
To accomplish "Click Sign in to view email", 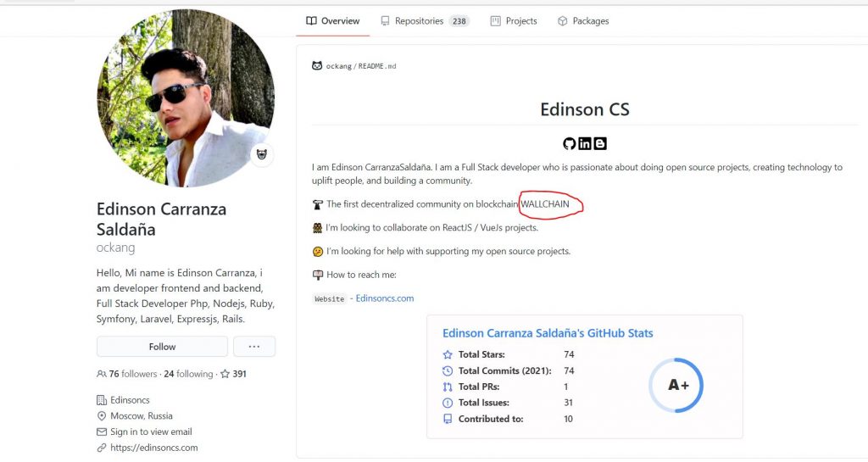I will [x=151, y=431].
